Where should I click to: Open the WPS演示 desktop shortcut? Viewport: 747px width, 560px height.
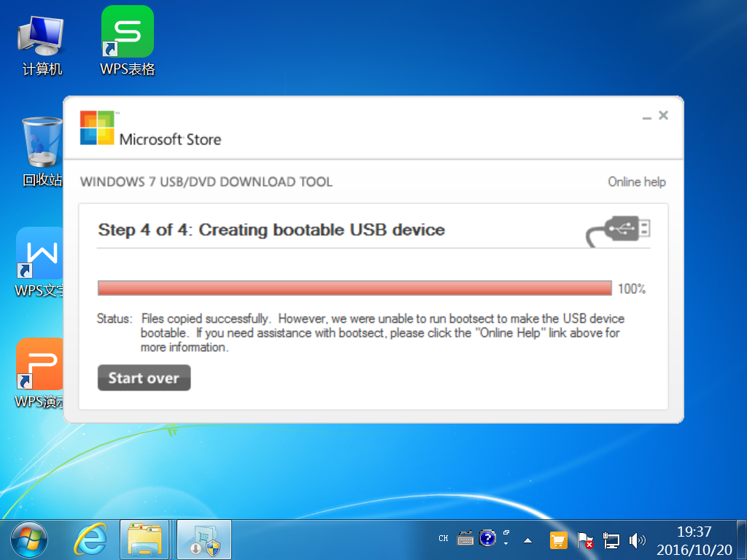coord(39,374)
